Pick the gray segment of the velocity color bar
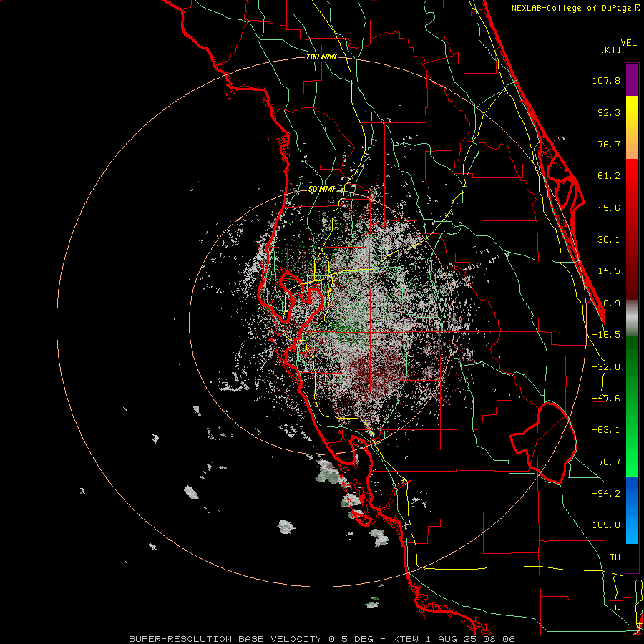Viewport: 644px width, 644px height. [632, 318]
